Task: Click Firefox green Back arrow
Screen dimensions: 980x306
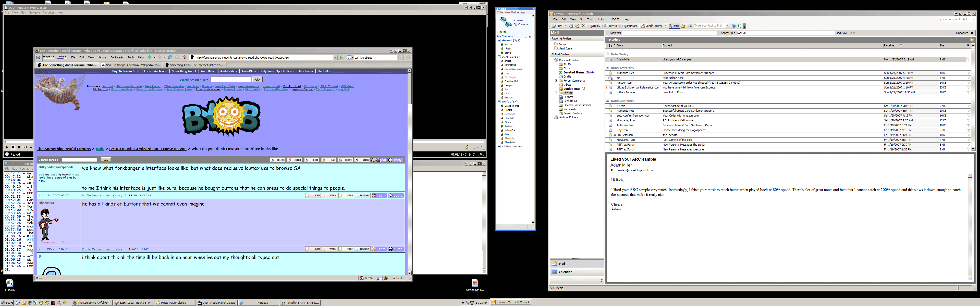Action: coord(150,57)
